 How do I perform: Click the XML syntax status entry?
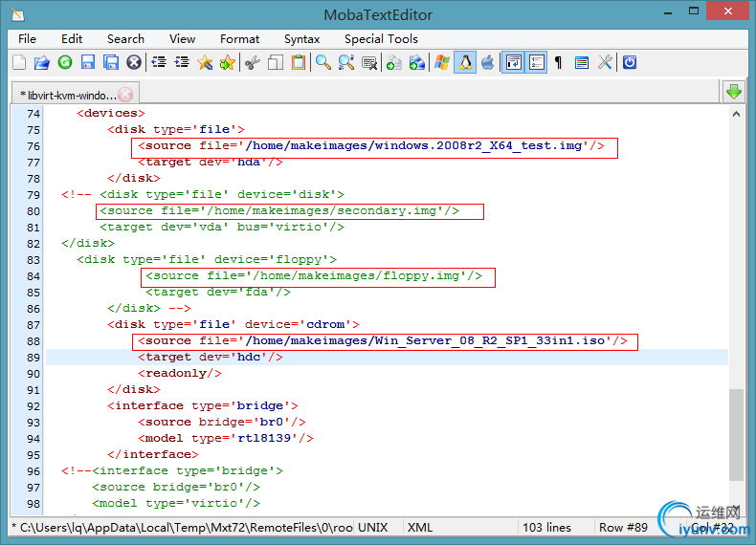coord(420,528)
